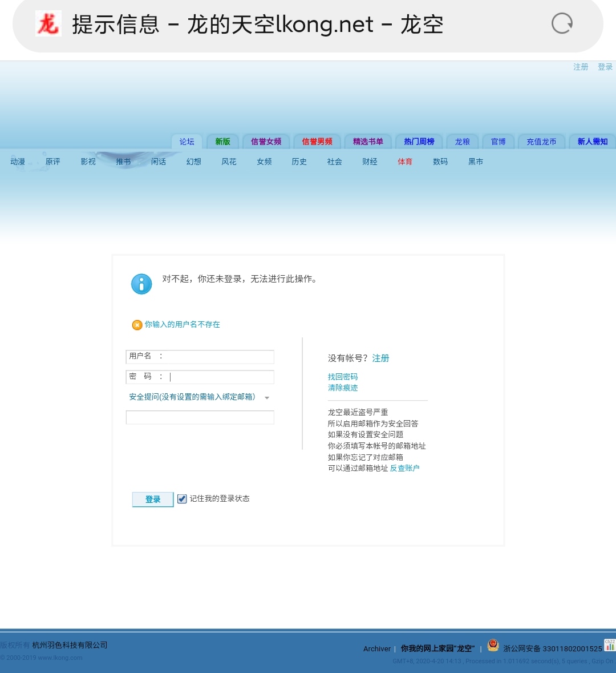Image resolution: width=616 pixels, height=673 pixels.
Task: Open the 注册 registration link
Action: click(380, 358)
